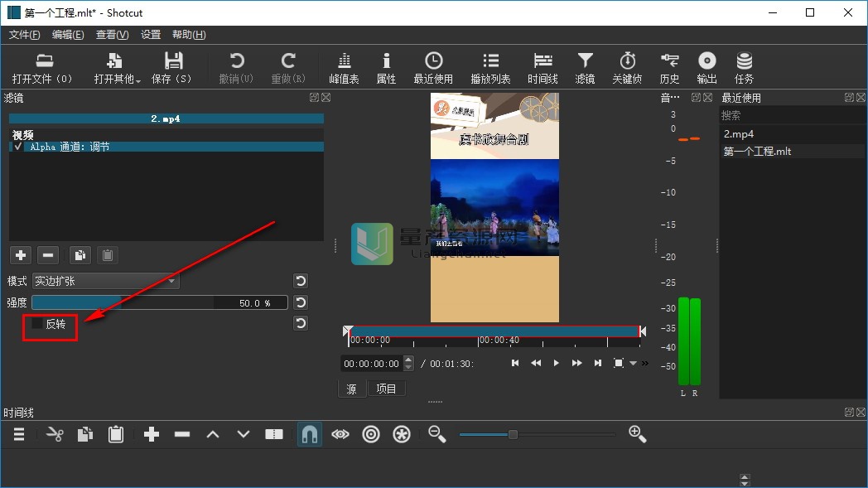Open the 设置 menu
Viewport: 868px width, 488px height.
[x=151, y=35]
